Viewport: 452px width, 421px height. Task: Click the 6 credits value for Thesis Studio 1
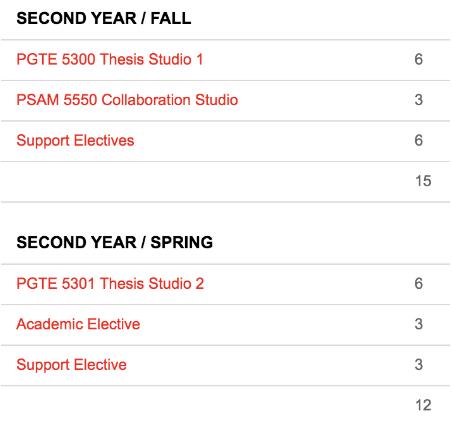(x=419, y=59)
